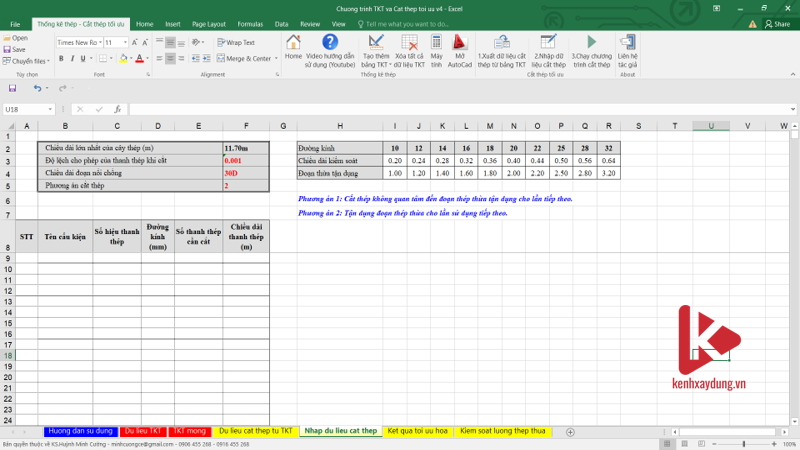This screenshot has height=450, width=800.
Task: Launch the Mở AutoCad icon
Action: click(x=460, y=46)
